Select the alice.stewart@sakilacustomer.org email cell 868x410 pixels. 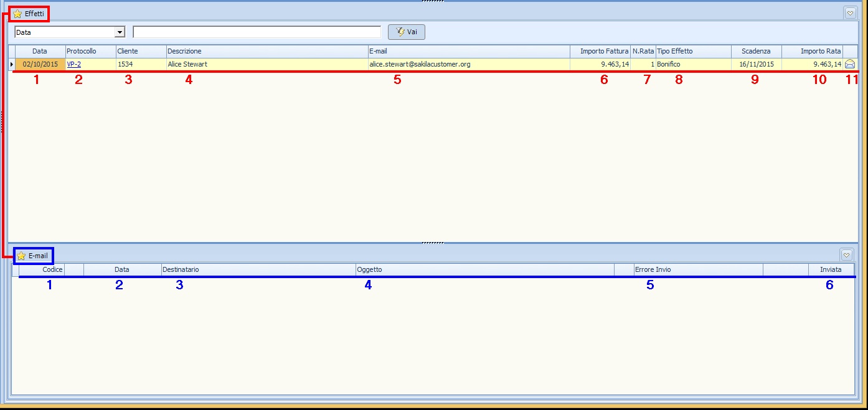[420, 64]
